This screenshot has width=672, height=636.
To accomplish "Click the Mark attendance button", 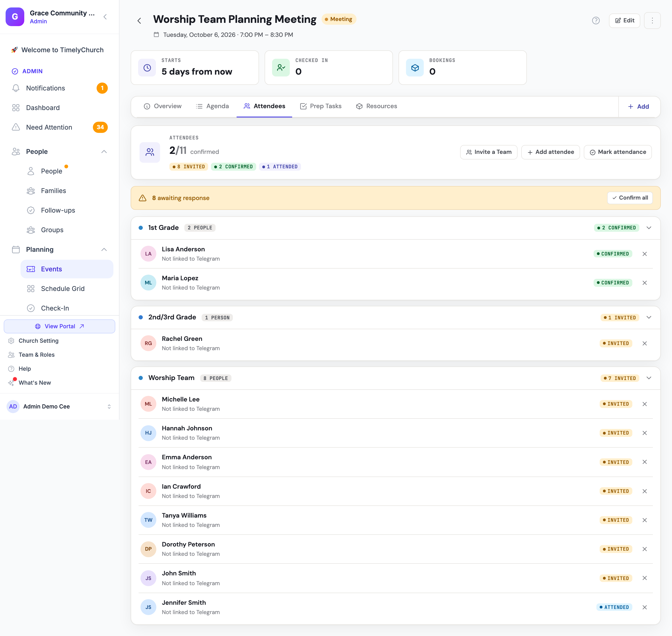I will [617, 152].
